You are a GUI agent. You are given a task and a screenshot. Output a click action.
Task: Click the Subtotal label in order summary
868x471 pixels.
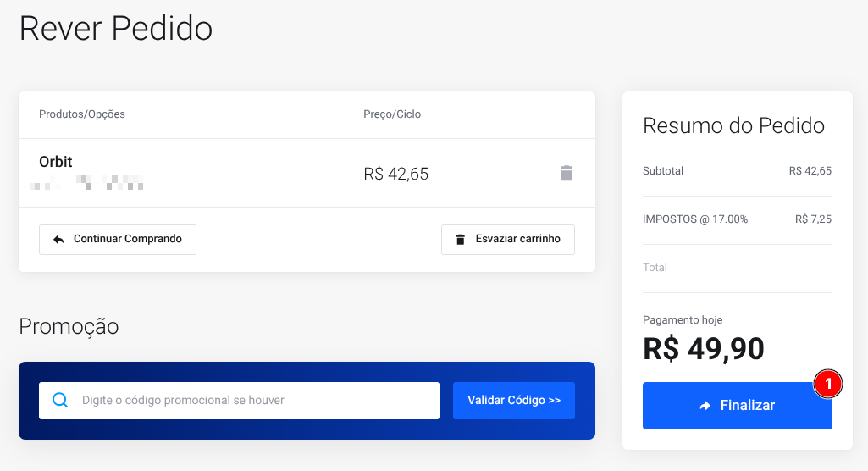click(x=663, y=171)
